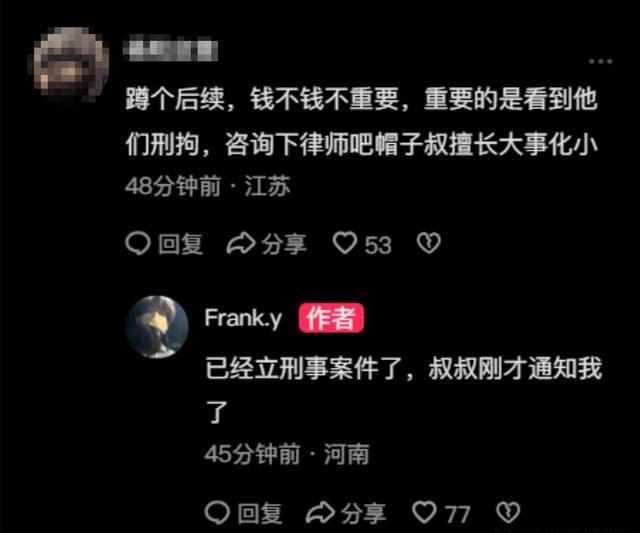Like the top comment with 53 likes

tap(345, 243)
